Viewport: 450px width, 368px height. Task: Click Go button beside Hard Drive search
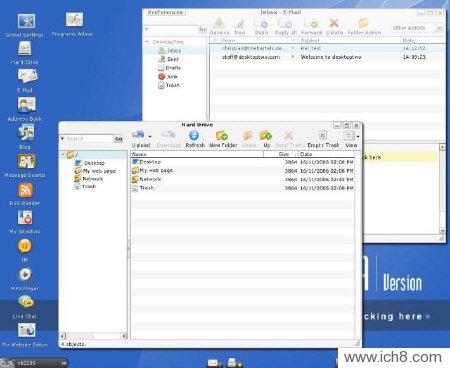[118, 139]
